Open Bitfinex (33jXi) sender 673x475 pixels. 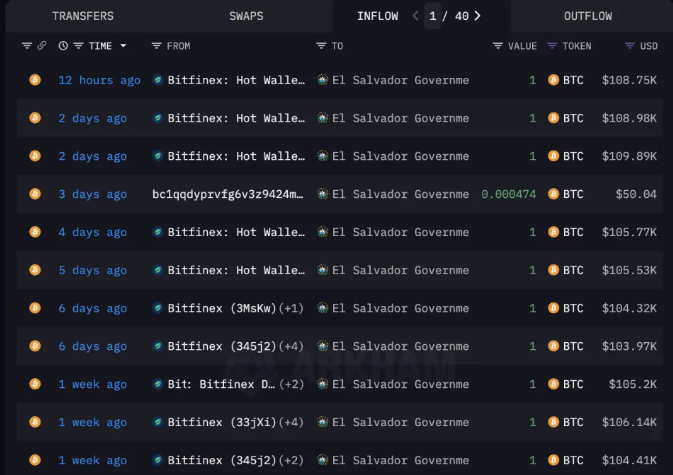[222, 422]
